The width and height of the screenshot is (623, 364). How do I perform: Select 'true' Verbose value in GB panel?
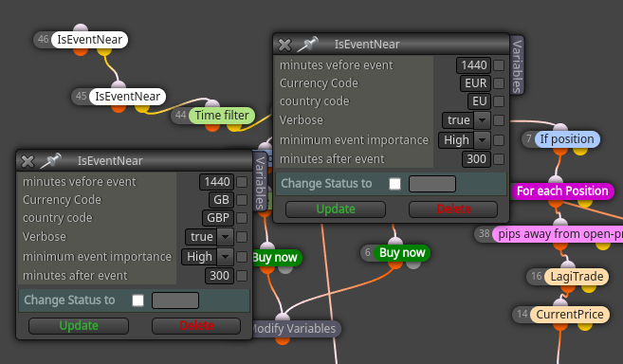point(201,236)
